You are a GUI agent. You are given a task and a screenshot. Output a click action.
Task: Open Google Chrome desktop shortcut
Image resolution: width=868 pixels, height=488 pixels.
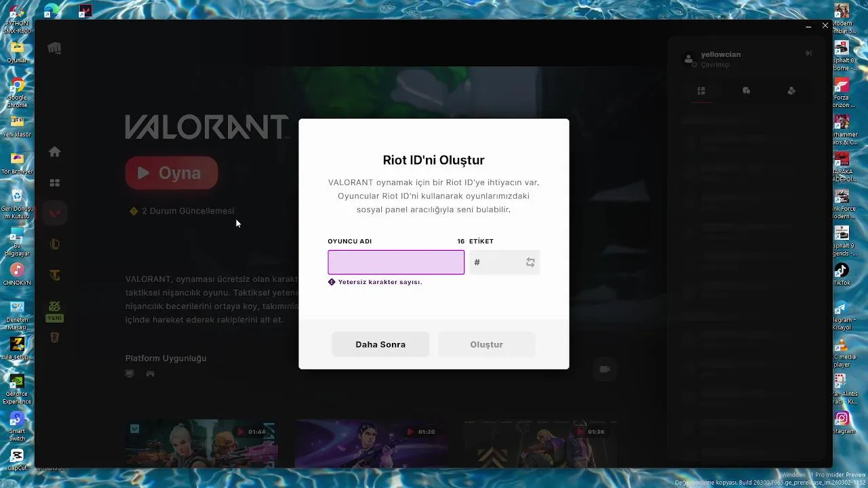pyautogui.click(x=17, y=92)
